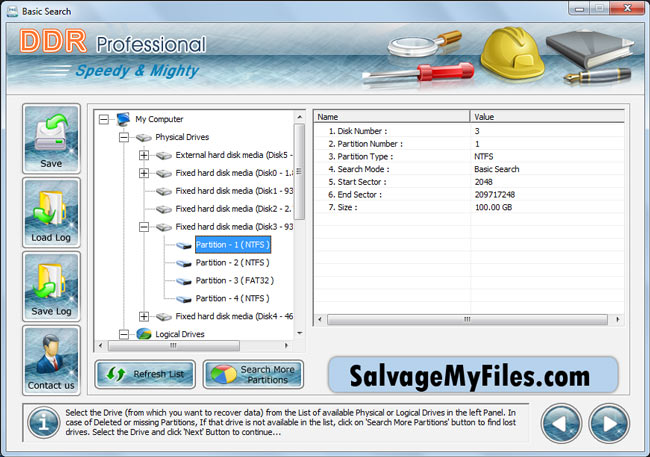The height and width of the screenshot is (457, 650).
Task: Click the '1. Disk Number :' row
Action: tap(469, 131)
